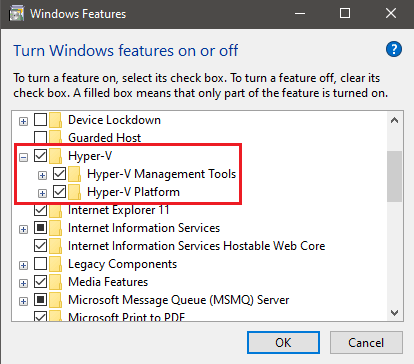
Task: Expand the Device Lockdown node
Action: tap(23, 121)
